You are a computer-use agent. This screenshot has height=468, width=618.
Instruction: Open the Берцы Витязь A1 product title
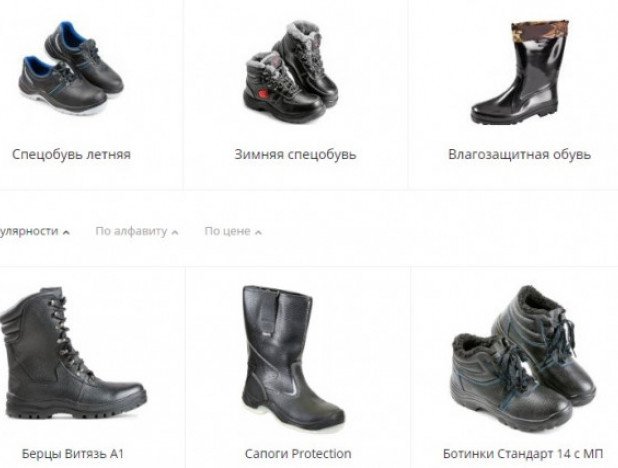73,454
